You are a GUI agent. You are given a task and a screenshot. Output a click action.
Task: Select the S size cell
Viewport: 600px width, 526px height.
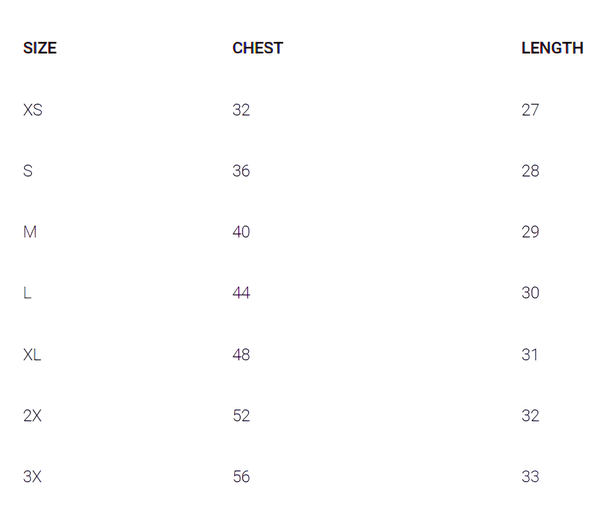(28, 171)
